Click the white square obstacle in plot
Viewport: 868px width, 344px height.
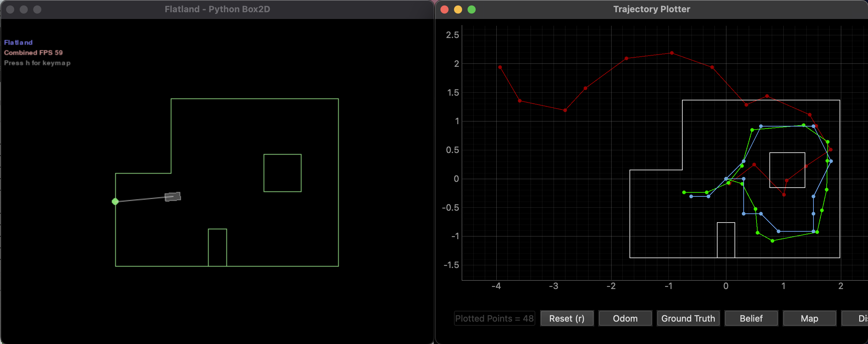click(x=787, y=170)
